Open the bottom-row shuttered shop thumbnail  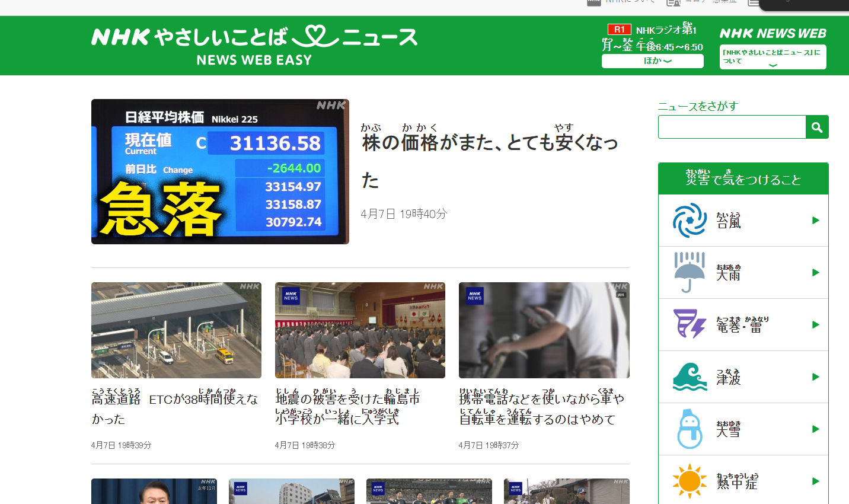coord(567,491)
